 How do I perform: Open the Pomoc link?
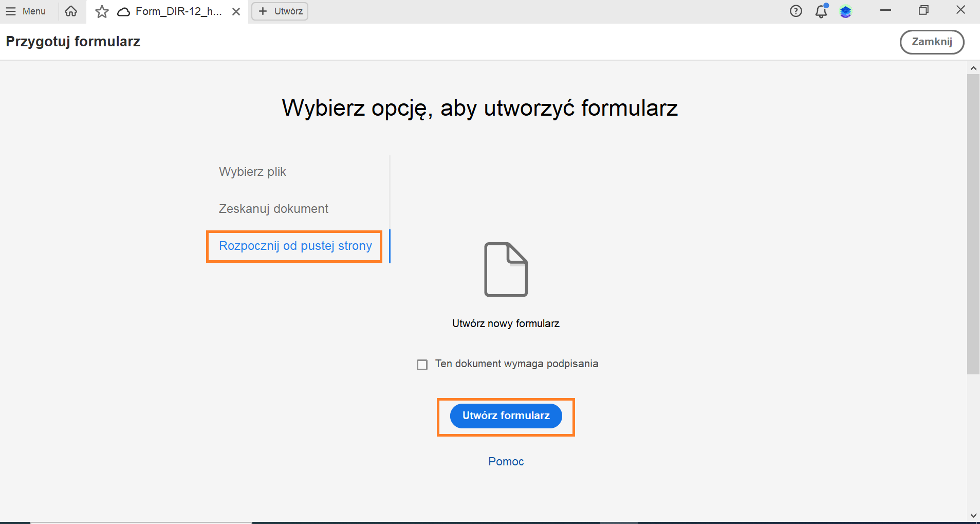pyautogui.click(x=506, y=461)
